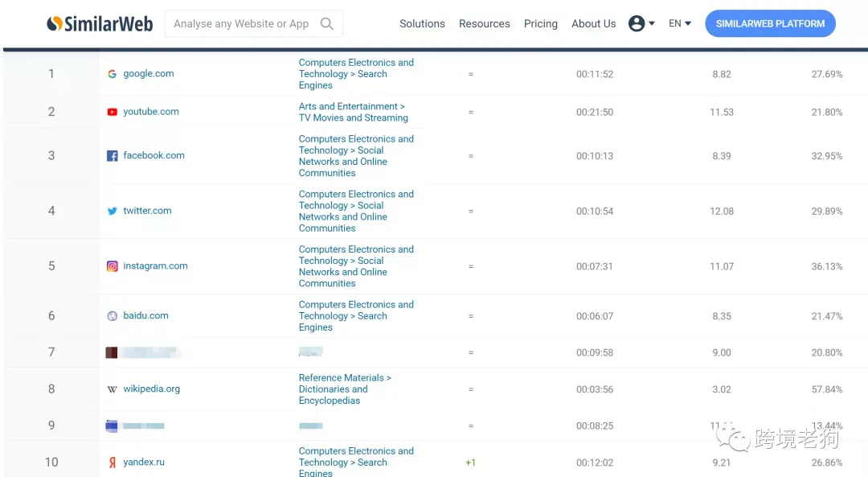Click the Twitter bird favicon

tap(112, 211)
